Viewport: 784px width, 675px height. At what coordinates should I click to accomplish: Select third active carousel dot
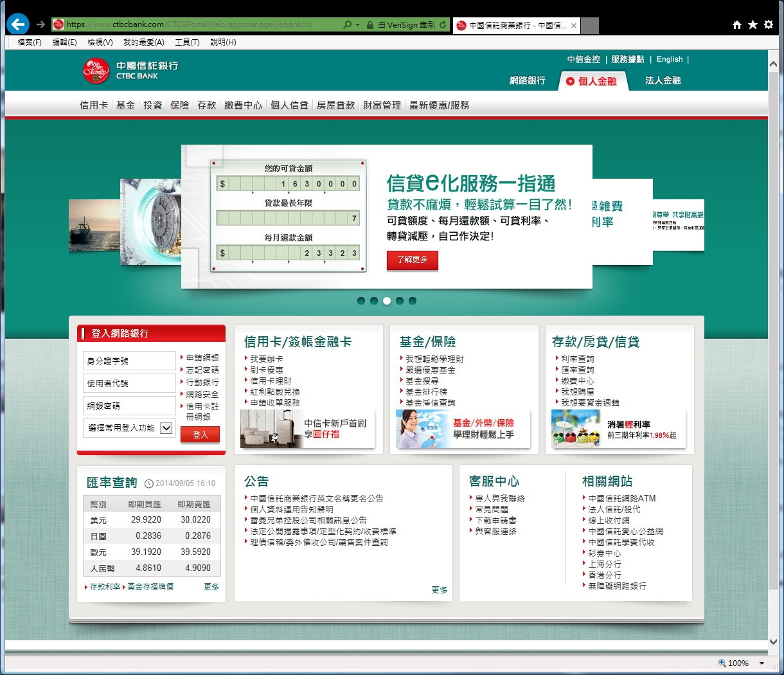(387, 301)
